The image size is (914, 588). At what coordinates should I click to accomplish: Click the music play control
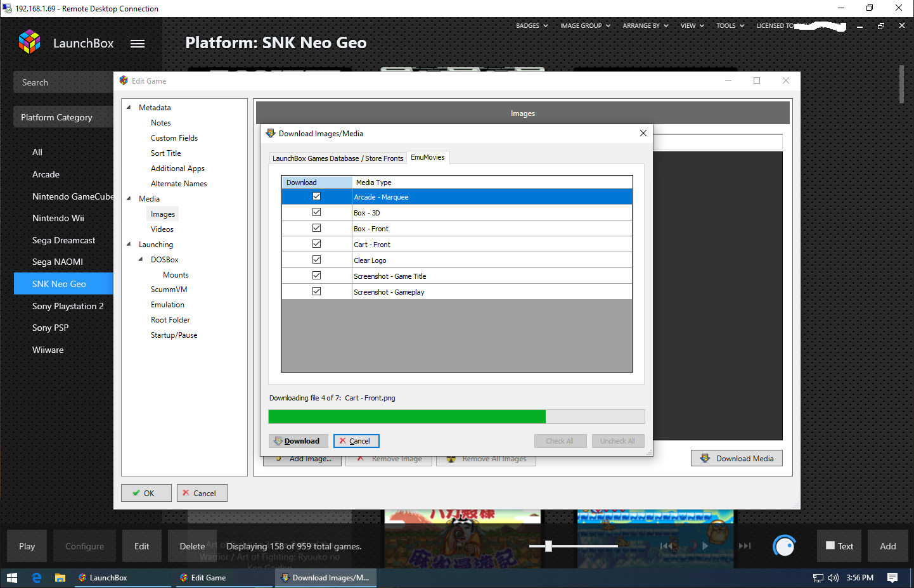pos(705,546)
